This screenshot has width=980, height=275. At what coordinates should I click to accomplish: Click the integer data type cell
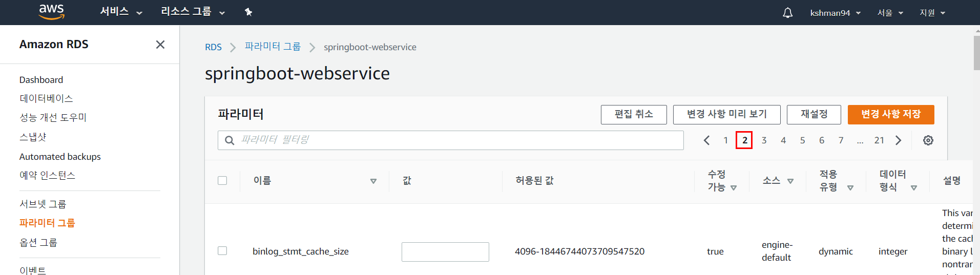pyautogui.click(x=893, y=251)
